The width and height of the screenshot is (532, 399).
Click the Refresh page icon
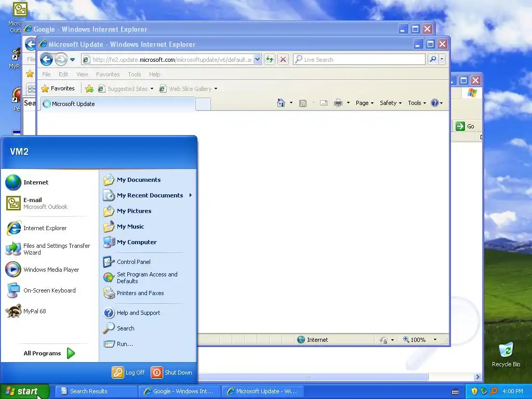270,60
